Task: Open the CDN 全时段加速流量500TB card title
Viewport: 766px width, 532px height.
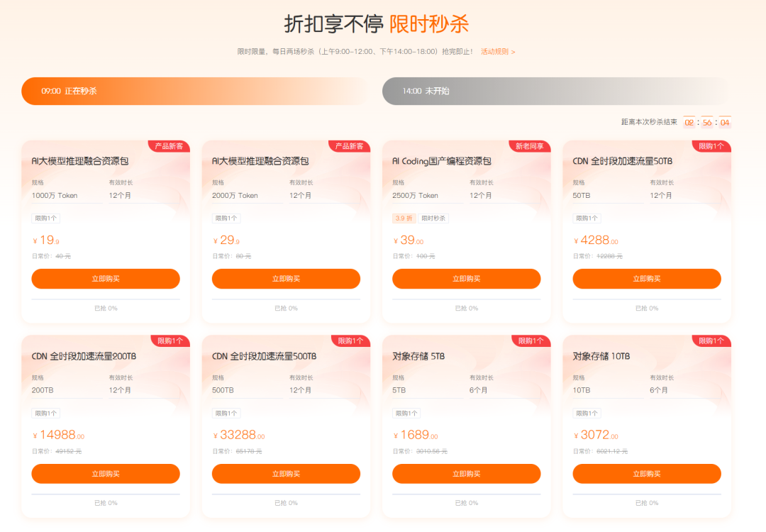Action: click(265, 356)
